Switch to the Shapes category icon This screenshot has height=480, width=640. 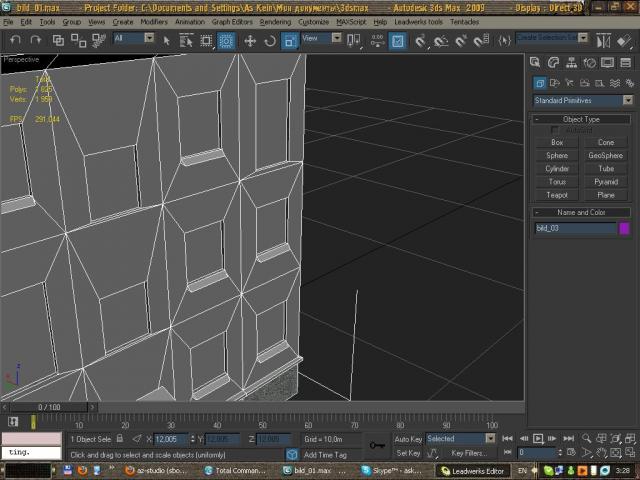554,84
